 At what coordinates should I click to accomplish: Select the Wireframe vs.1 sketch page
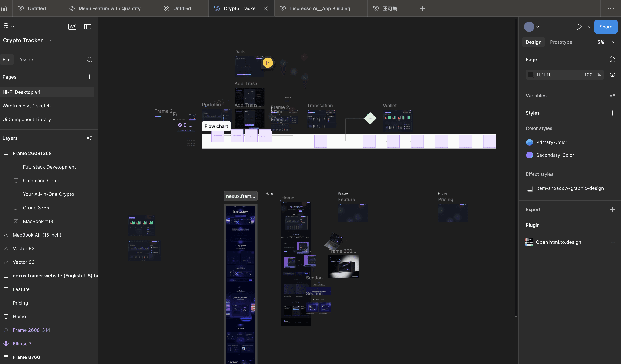pyautogui.click(x=27, y=106)
